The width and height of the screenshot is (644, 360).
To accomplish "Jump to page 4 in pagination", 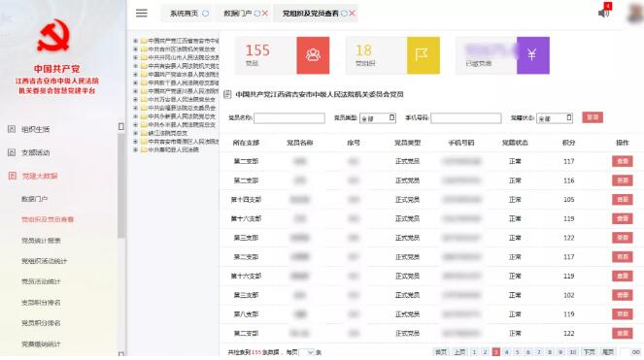I will click(x=507, y=352).
